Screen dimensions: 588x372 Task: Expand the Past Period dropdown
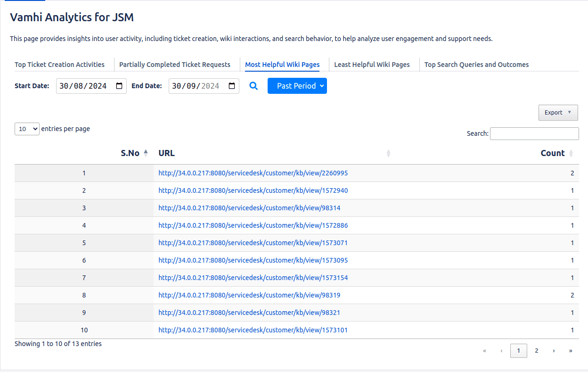tap(297, 86)
